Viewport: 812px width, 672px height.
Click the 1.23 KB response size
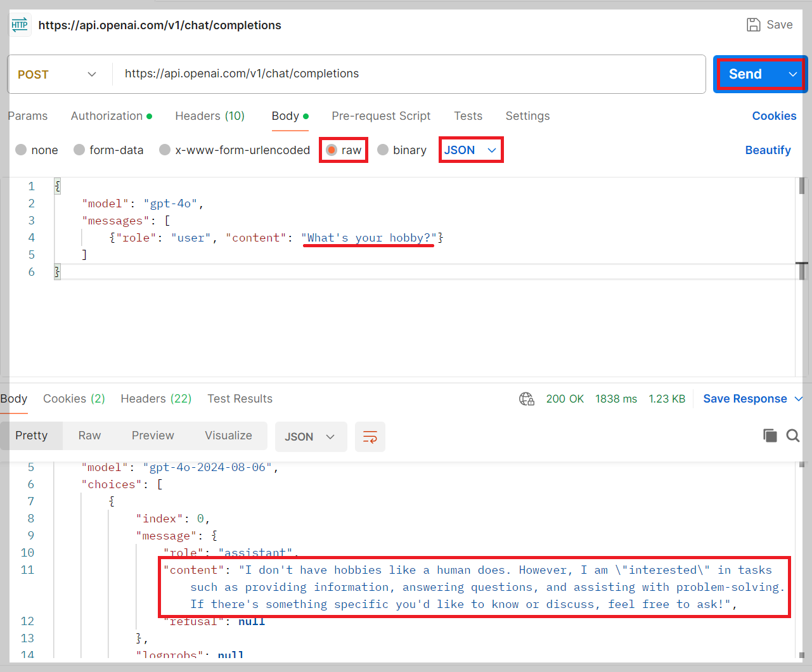[667, 399]
